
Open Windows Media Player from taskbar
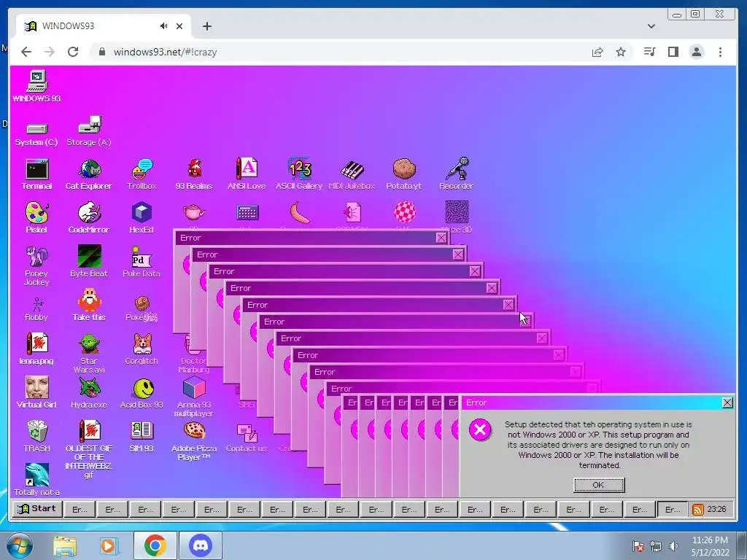point(109,545)
